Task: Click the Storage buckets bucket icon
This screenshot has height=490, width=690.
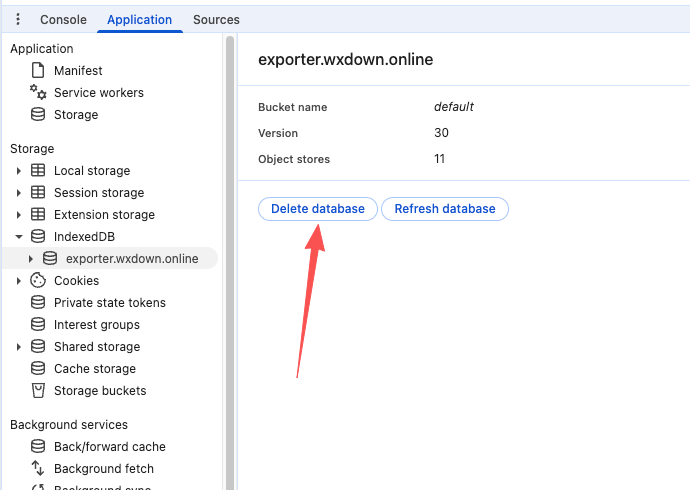Action: 38,391
